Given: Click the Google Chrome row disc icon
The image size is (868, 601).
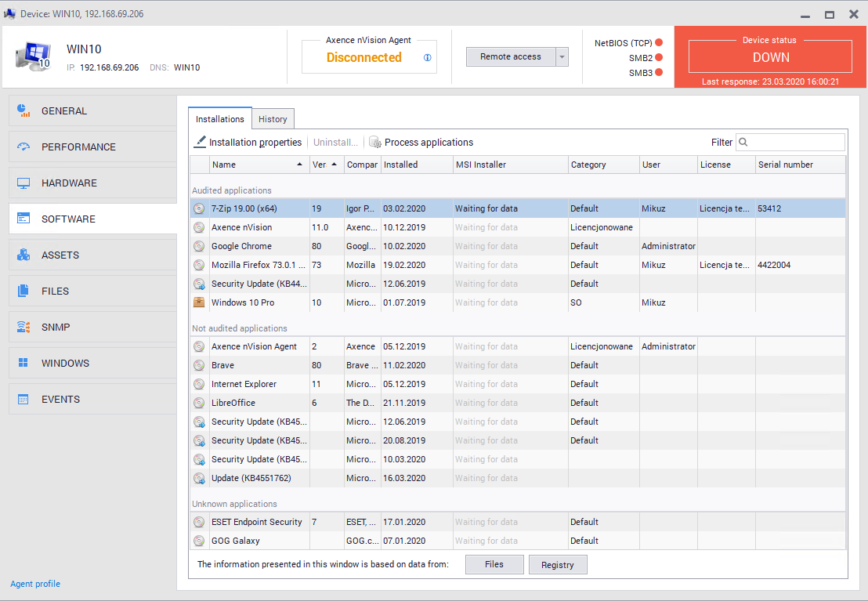Looking at the screenshot, I should click(x=199, y=246).
